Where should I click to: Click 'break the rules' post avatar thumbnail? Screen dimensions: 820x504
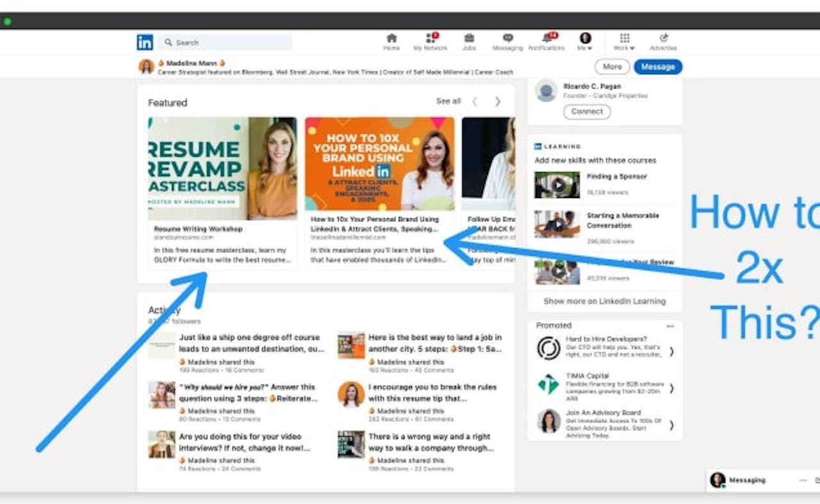tap(351, 394)
